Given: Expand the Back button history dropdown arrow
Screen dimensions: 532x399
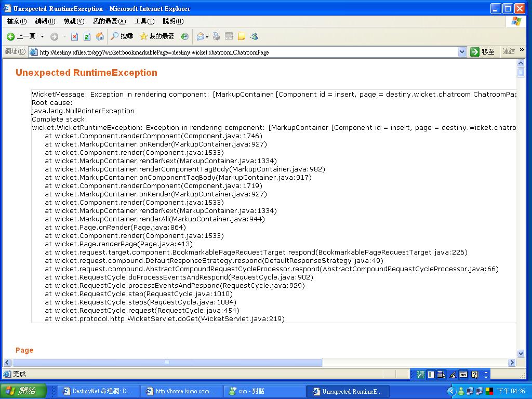Looking at the screenshot, I should (42, 36).
